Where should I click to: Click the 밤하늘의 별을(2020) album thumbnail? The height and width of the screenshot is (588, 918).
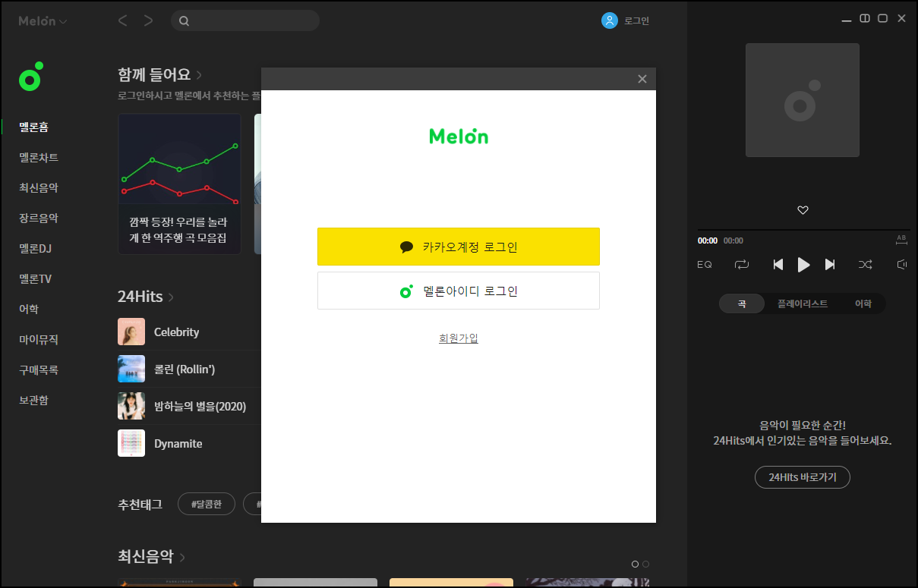[131, 406]
